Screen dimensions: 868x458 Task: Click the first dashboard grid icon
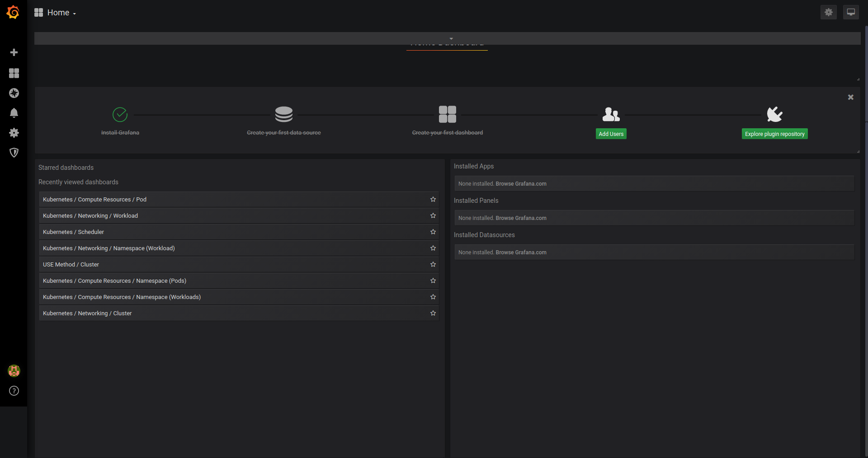(x=448, y=114)
